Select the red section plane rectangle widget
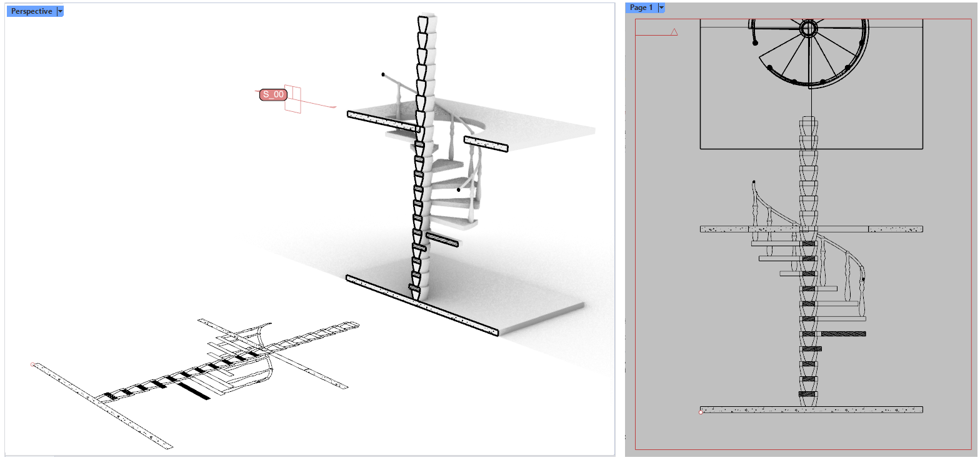980x460 pixels. coord(292,99)
